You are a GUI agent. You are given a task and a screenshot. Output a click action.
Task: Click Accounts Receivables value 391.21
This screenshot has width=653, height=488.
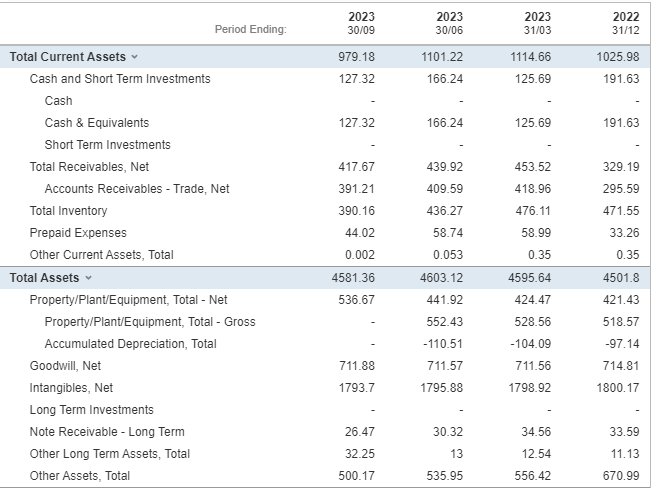click(356, 189)
